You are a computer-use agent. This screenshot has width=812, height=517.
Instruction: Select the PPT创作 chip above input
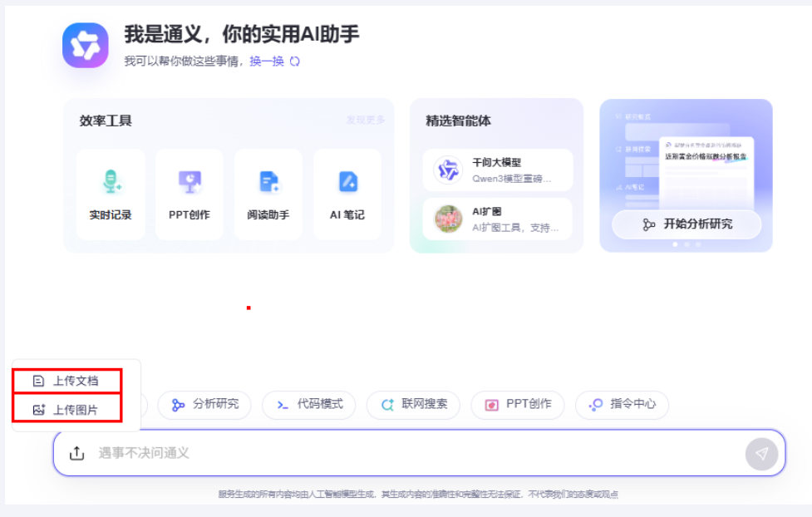click(517, 405)
